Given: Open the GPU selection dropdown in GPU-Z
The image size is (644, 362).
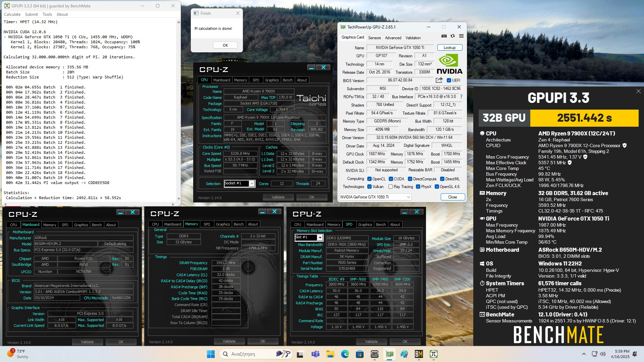Looking at the screenshot, I should pyautogui.click(x=375, y=197).
